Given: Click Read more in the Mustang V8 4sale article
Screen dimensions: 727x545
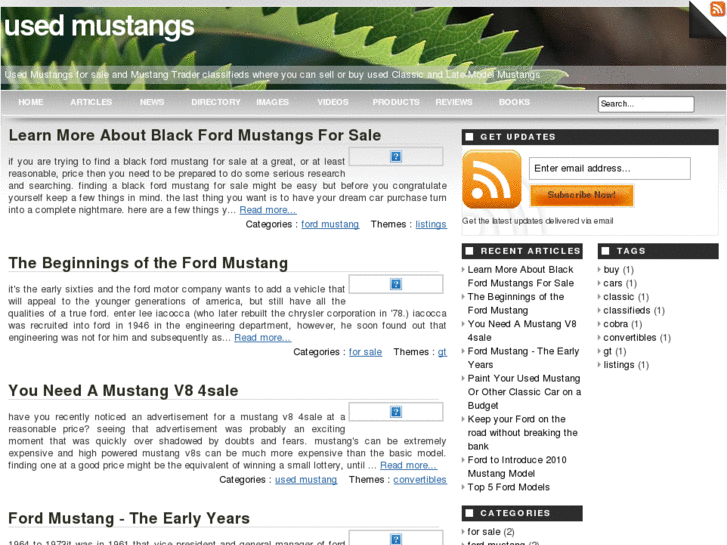Looking at the screenshot, I should (408, 465).
